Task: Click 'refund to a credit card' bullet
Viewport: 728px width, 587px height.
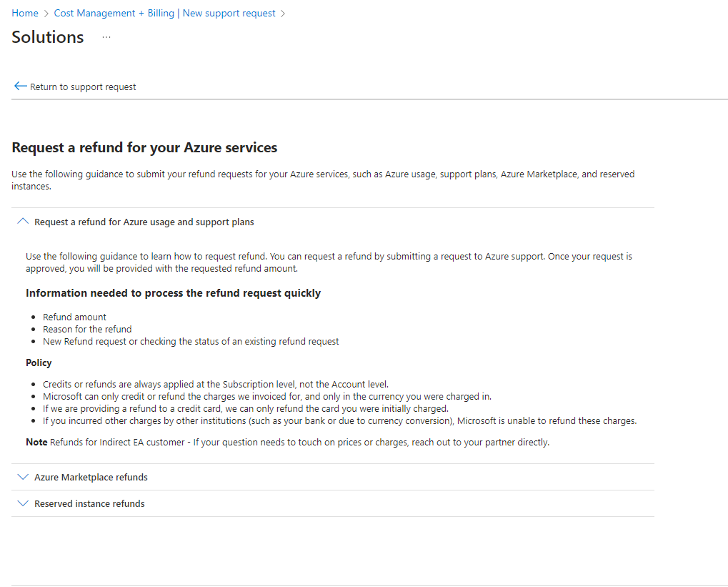Action: click(246, 408)
